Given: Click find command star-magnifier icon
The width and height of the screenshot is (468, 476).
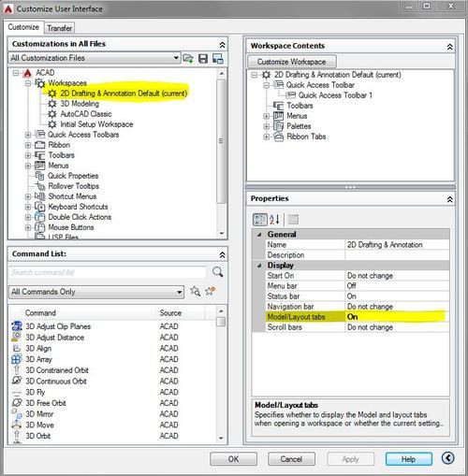Looking at the screenshot, I should click(196, 291).
